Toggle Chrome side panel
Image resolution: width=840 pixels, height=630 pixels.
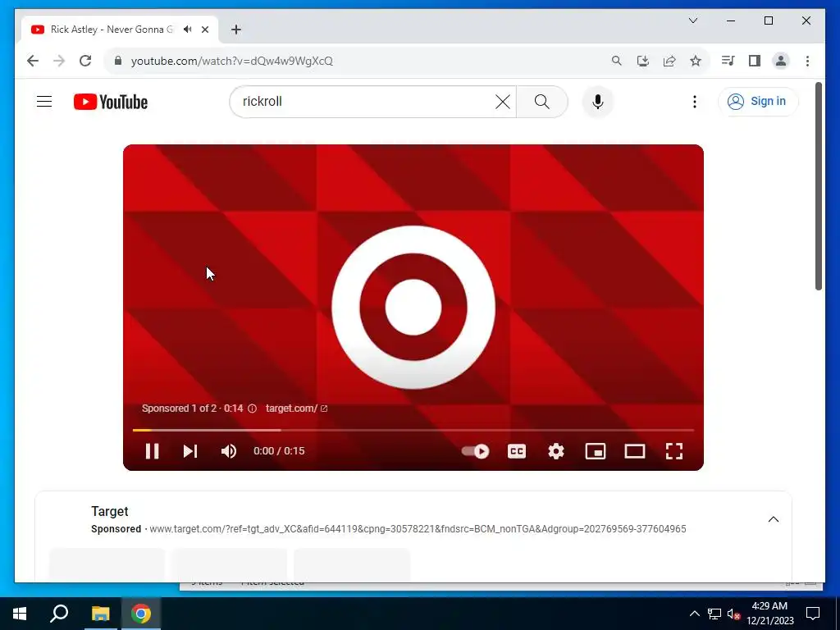[x=755, y=61]
